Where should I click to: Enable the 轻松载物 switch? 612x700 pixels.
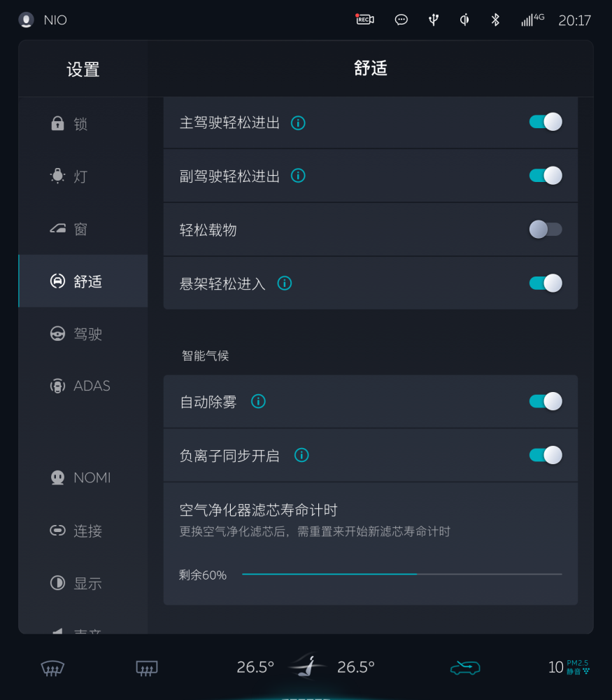point(546,230)
